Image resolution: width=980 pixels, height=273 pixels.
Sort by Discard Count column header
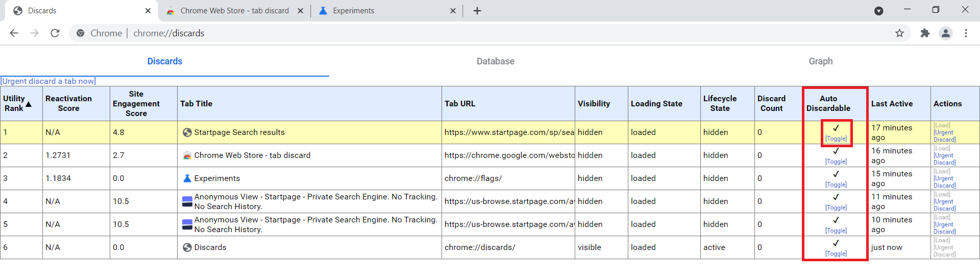[x=778, y=104]
